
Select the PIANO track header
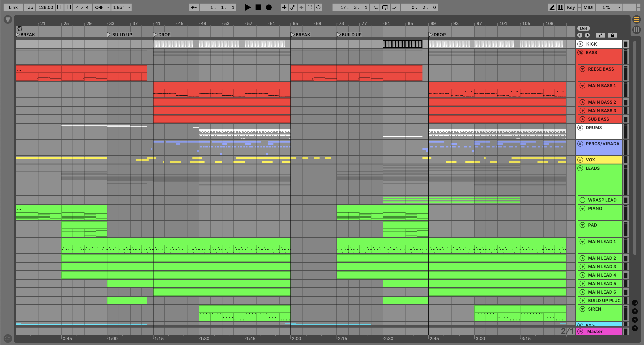pos(600,212)
